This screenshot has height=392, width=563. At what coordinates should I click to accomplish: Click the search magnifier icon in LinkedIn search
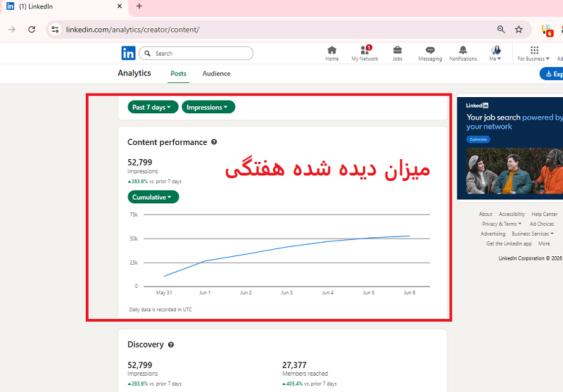tap(147, 53)
